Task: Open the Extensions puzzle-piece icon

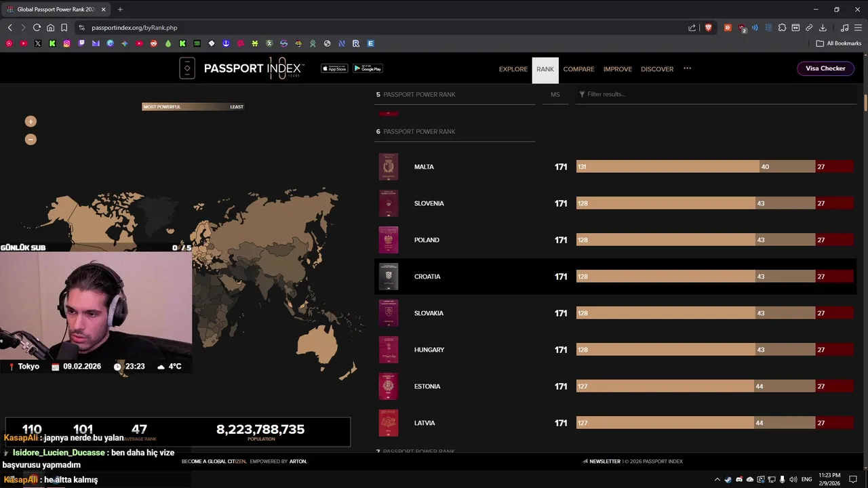Action: pos(782,28)
